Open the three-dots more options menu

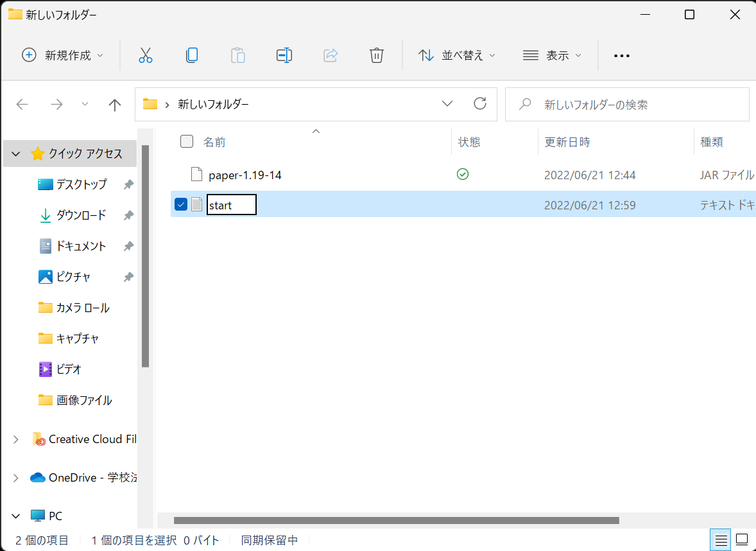tap(621, 56)
